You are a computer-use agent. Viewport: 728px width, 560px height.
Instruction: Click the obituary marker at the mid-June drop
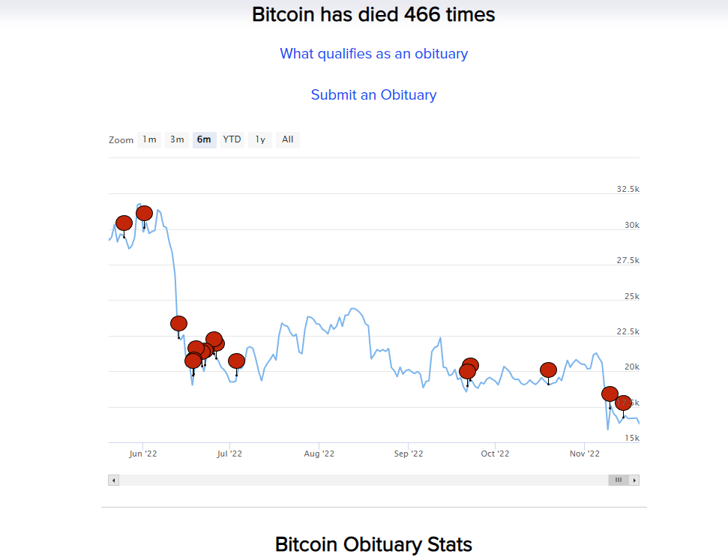(x=178, y=323)
